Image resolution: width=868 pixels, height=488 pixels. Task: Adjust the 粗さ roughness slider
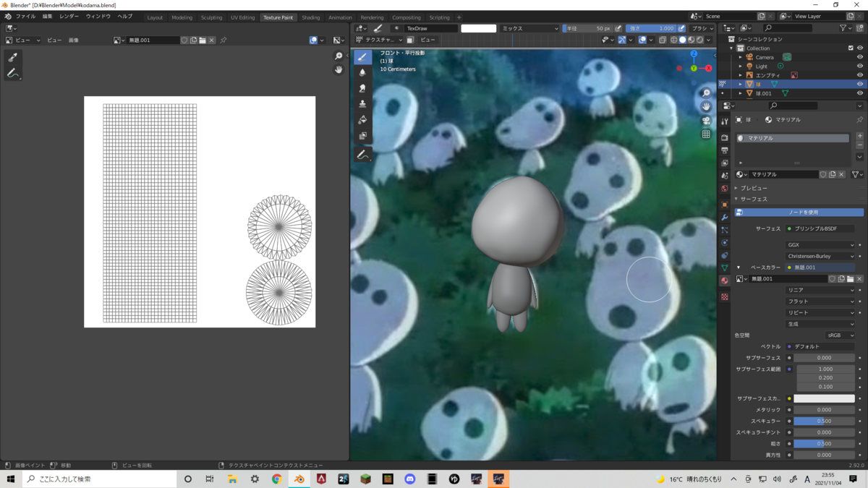pyautogui.click(x=824, y=444)
